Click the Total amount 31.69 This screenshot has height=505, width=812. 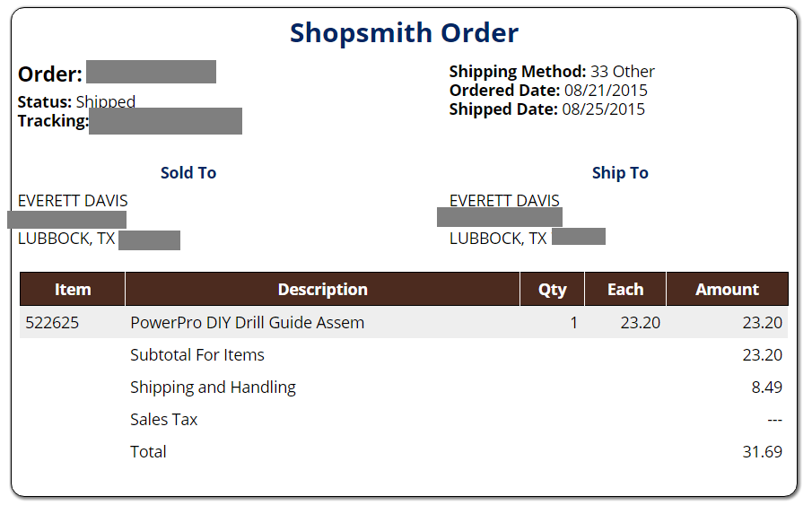point(763,452)
